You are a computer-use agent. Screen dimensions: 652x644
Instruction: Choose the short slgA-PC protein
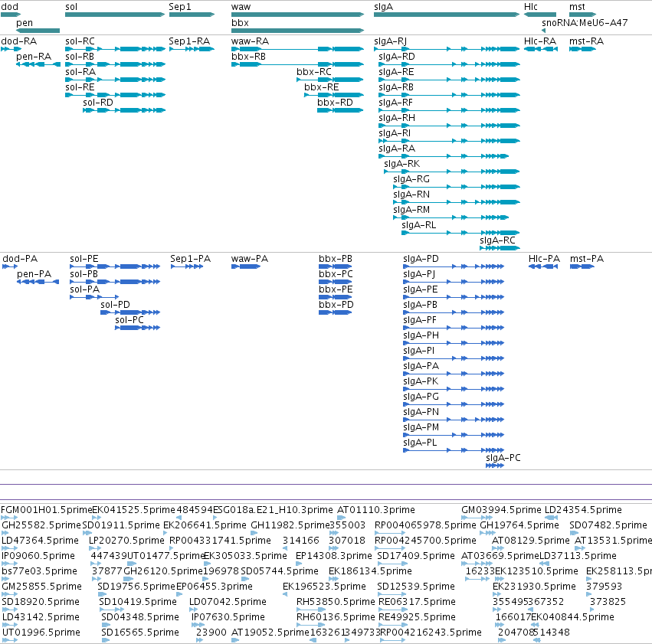[495, 466]
